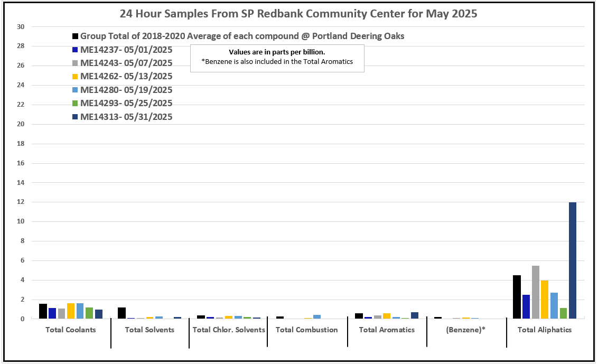
Task: Click the Total Chlor. Solvents axis label
Action: 229,330
